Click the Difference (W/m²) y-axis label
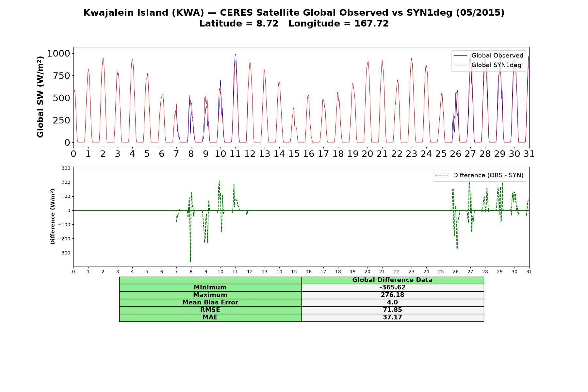The width and height of the screenshot is (588, 392). 53,217
